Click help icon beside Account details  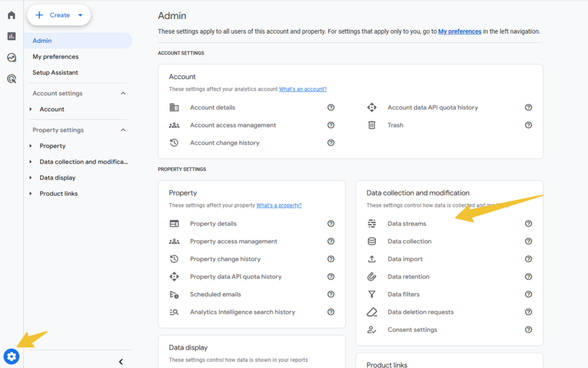[331, 107]
